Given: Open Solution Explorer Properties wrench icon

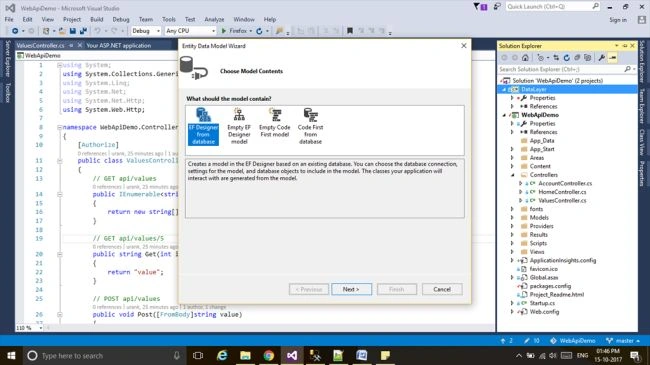Looking at the screenshot, I should tap(601, 58).
